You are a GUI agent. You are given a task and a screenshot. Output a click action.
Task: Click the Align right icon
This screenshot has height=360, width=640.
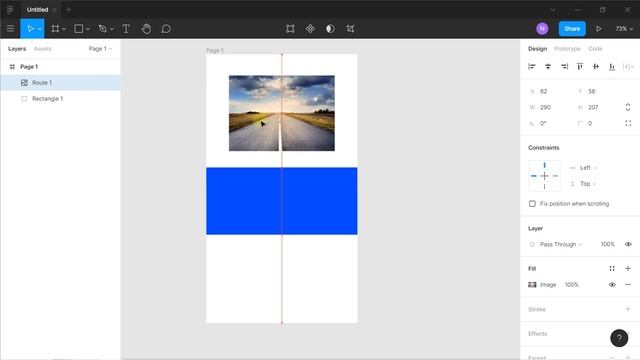564,67
